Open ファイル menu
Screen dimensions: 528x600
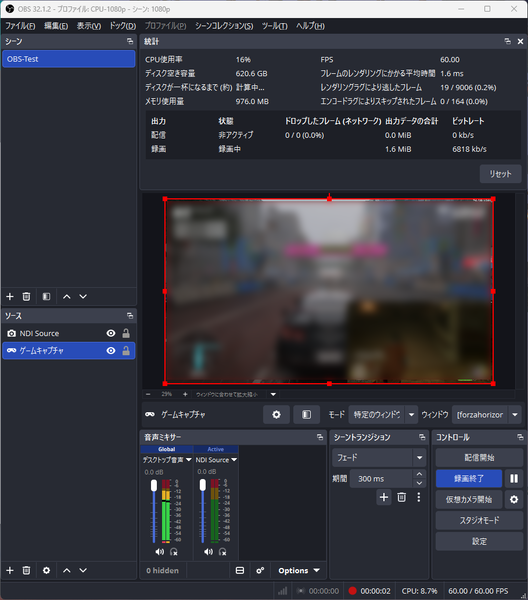click(x=20, y=26)
